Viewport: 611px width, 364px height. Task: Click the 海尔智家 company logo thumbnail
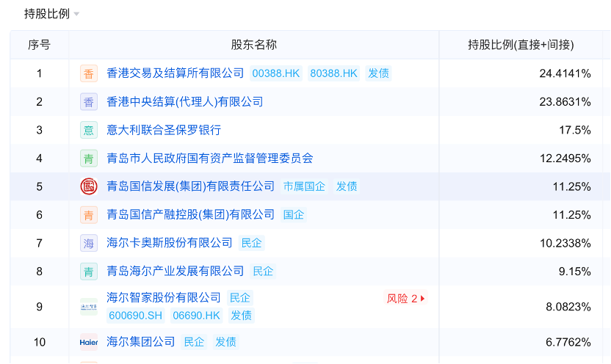[x=89, y=307]
